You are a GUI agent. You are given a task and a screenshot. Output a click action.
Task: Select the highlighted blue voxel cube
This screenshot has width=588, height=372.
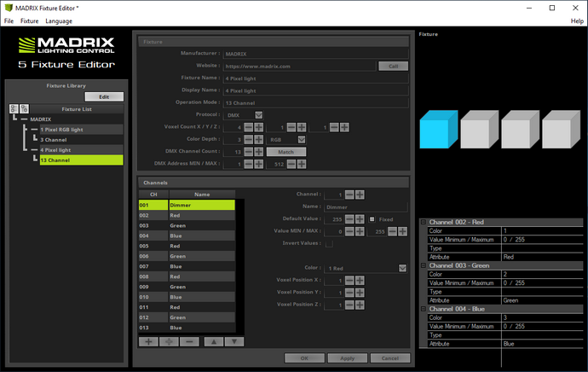[x=438, y=130]
